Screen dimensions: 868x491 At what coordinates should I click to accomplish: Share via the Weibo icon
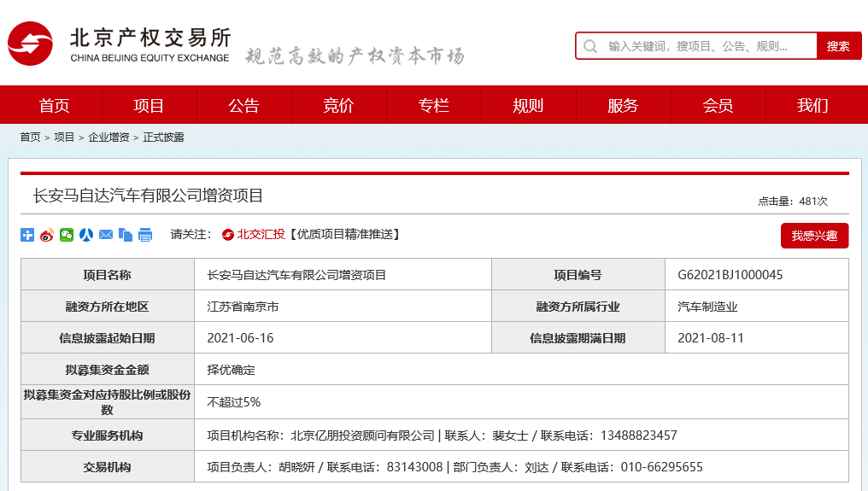(47, 235)
